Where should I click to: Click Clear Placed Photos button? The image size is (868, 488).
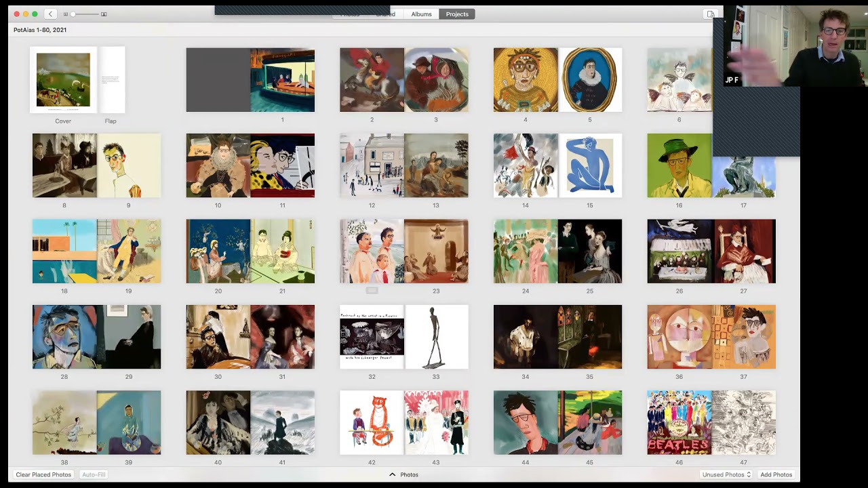[43, 474]
